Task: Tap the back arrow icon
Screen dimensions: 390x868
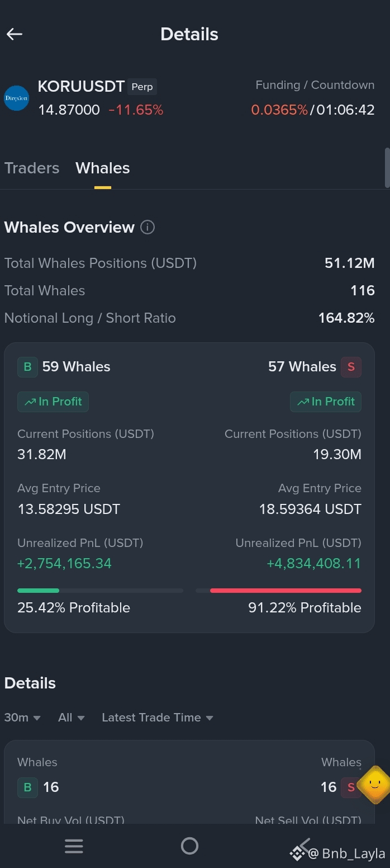Action: (x=15, y=34)
